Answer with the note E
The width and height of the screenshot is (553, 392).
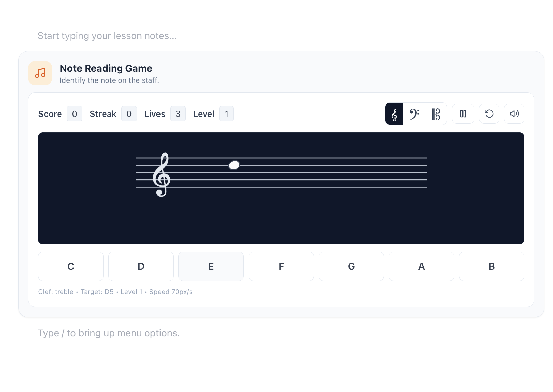(x=211, y=266)
